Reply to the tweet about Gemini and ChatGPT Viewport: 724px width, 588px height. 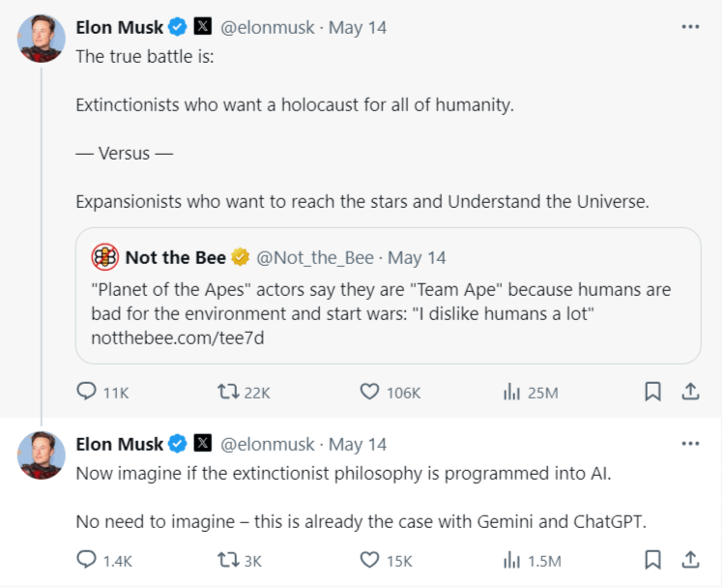pos(88,560)
